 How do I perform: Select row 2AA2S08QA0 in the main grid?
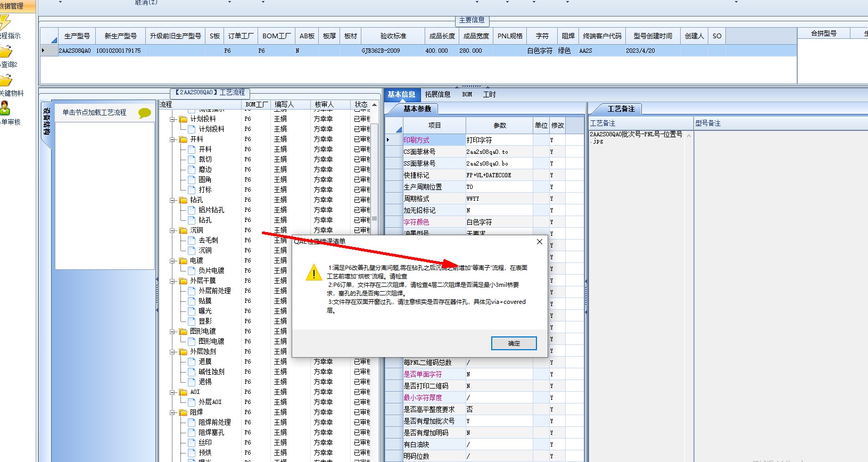418,51
